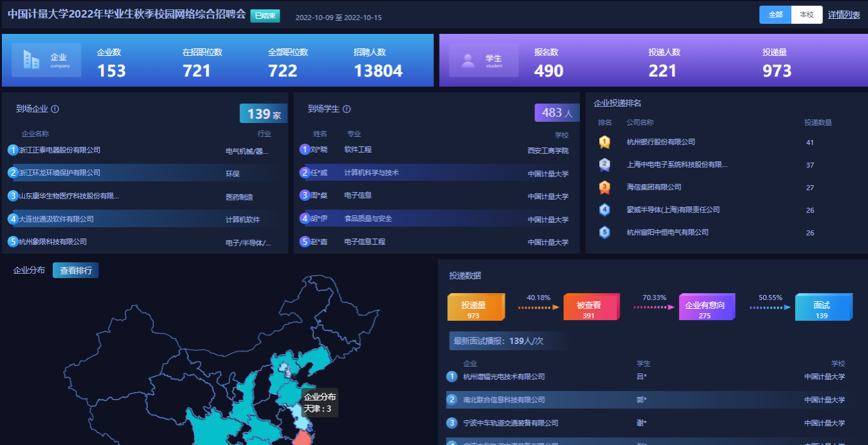Viewport: 868px width, 445px height.
Task: Click the silver rank 2 medal icon
Action: (x=604, y=165)
